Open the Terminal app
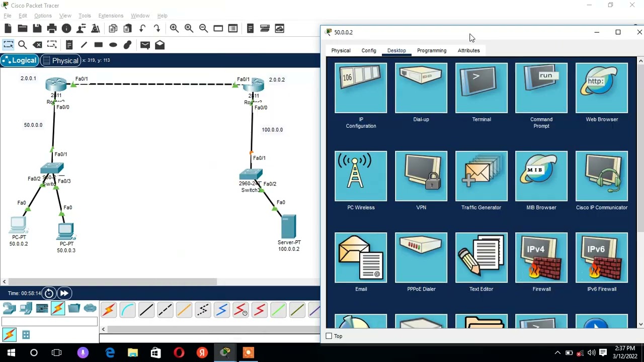 pyautogui.click(x=481, y=88)
